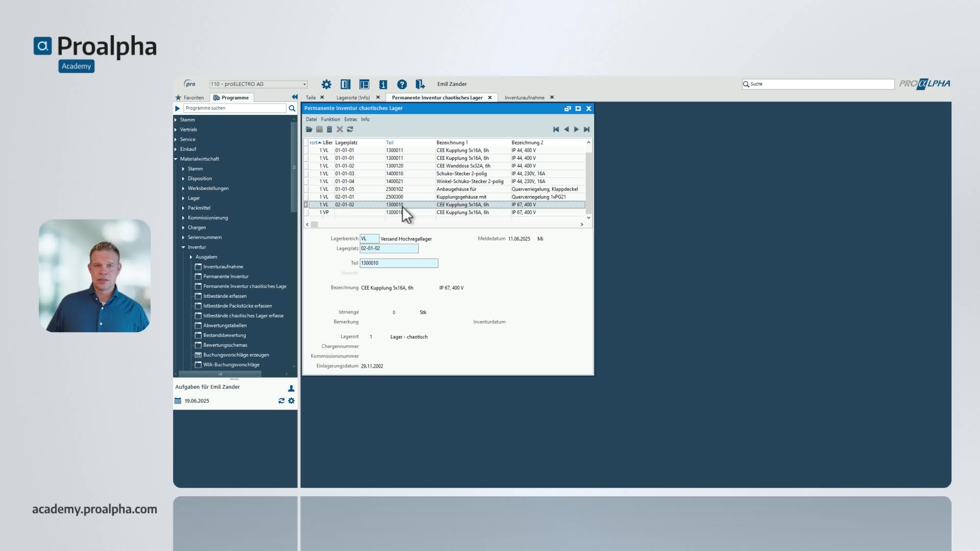Viewport: 980px width, 551px height.
Task: Click the info icon in top toolbar
Action: coord(383,84)
